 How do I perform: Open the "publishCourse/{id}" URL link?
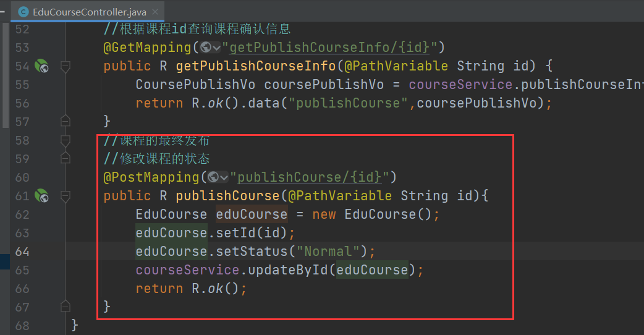(309, 177)
